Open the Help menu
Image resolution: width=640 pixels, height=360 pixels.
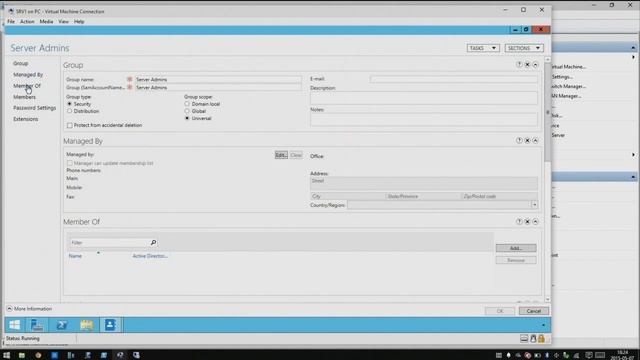[x=79, y=22]
